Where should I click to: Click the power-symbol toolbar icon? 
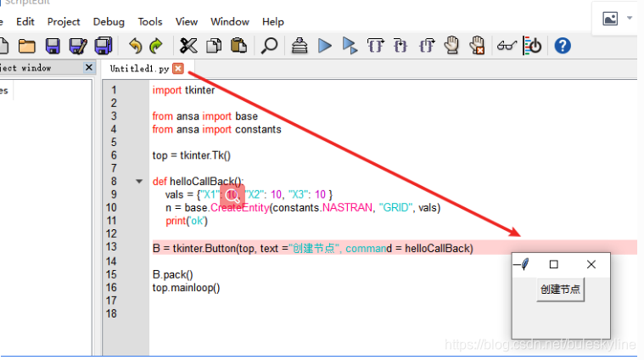click(x=533, y=46)
